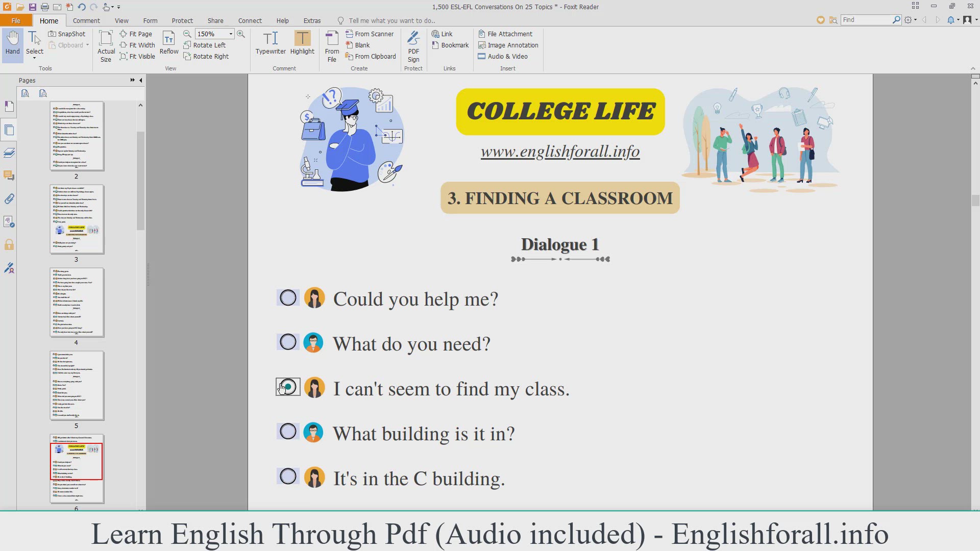This screenshot has height=551, width=980.
Task: Activate the Highlight tool
Action: (x=302, y=39)
